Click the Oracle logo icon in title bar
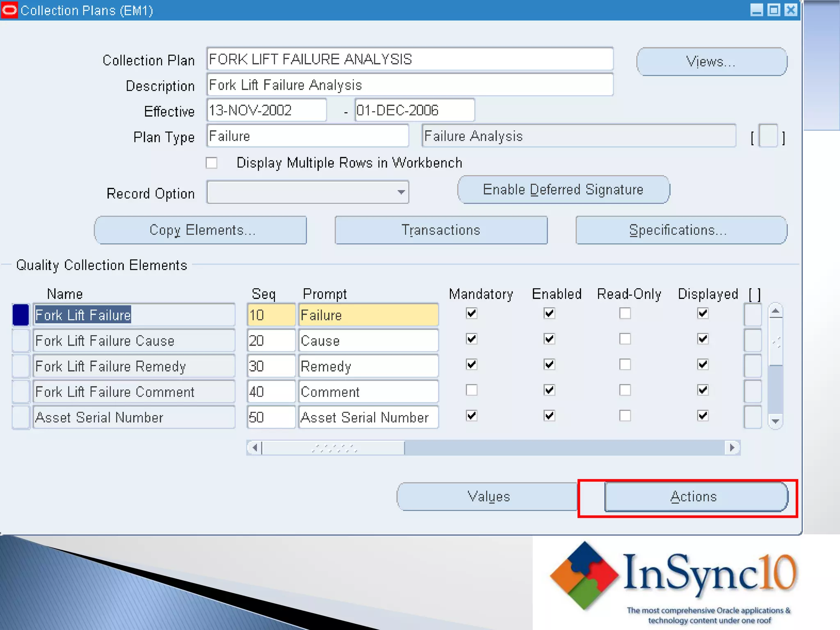The height and width of the screenshot is (630, 840). 9,10
